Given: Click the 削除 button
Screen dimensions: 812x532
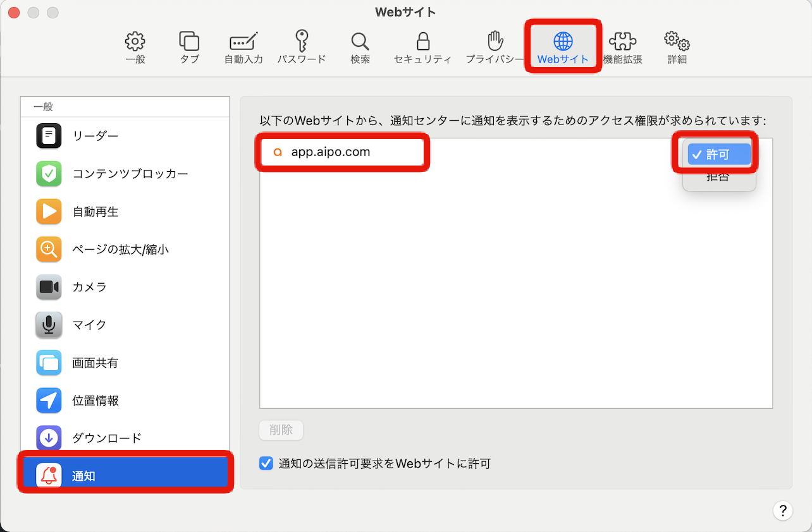Looking at the screenshot, I should point(281,430).
